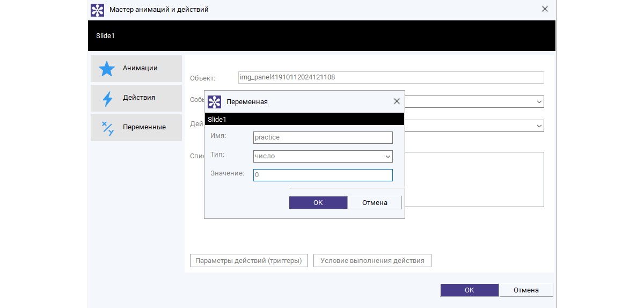Viewport: 644px width, 308px height.
Task: Click the lightning bolt icon for Действия
Action: [x=107, y=99]
